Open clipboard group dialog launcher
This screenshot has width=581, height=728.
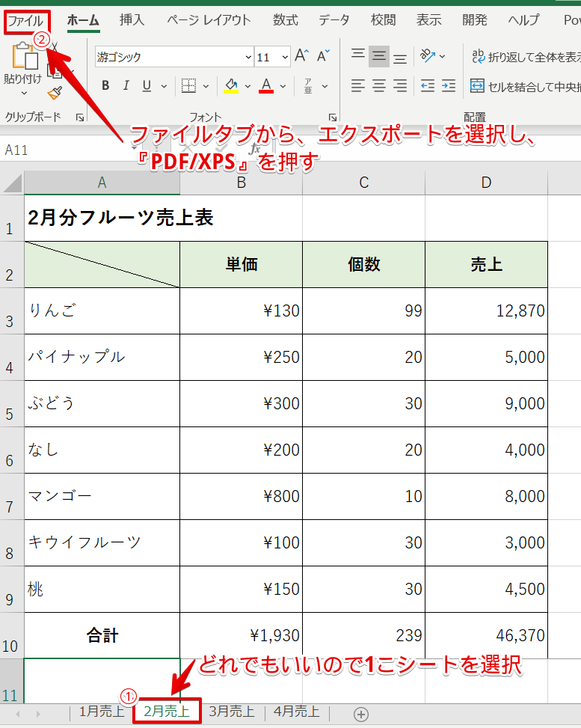(x=80, y=117)
